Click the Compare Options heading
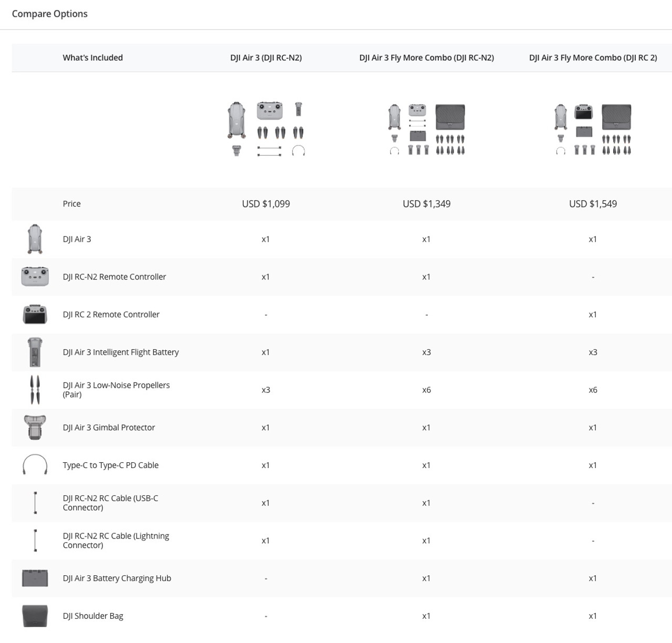Screen dimensions: 672x643 tap(50, 14)
